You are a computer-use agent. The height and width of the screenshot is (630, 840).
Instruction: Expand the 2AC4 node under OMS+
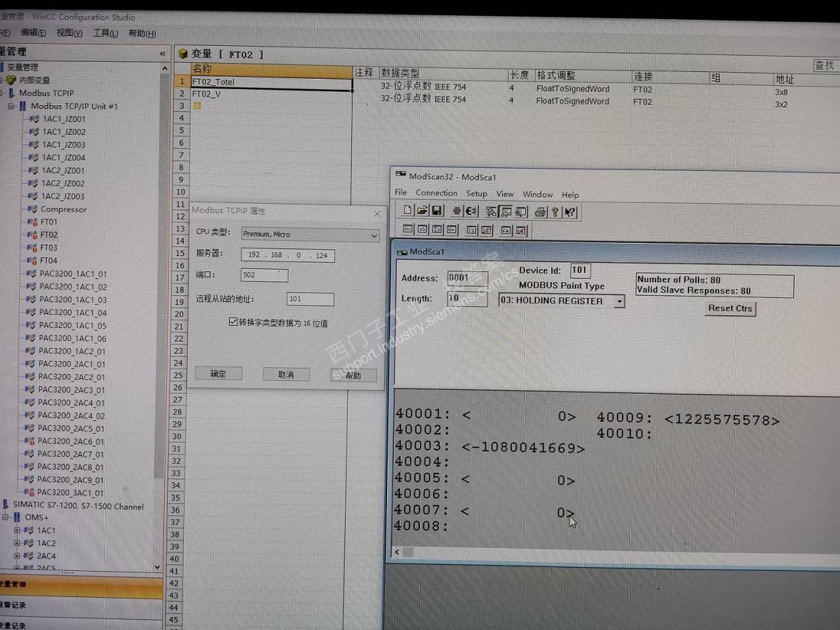click(17, 556)
